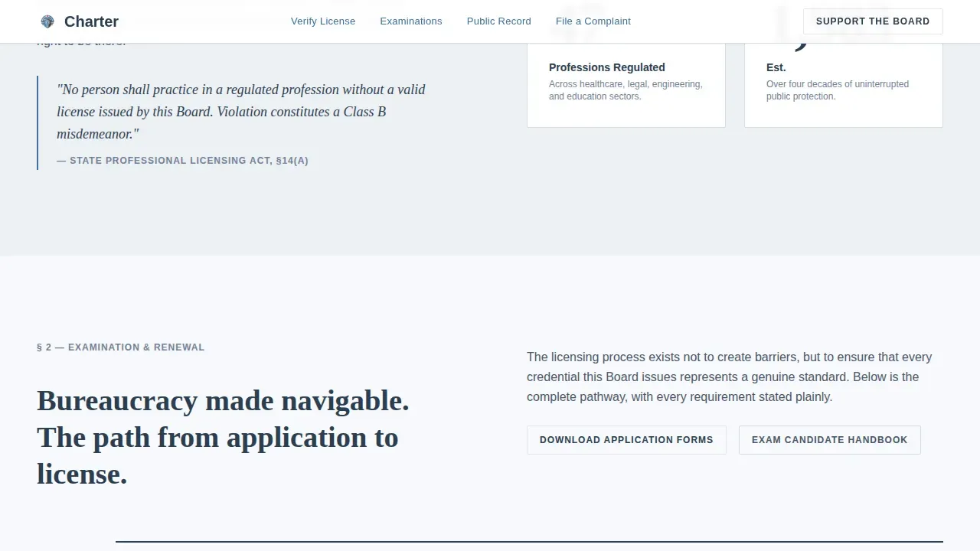Click the Support the Board button
This screenshot has width=980, height=551.
click(873, 21)
